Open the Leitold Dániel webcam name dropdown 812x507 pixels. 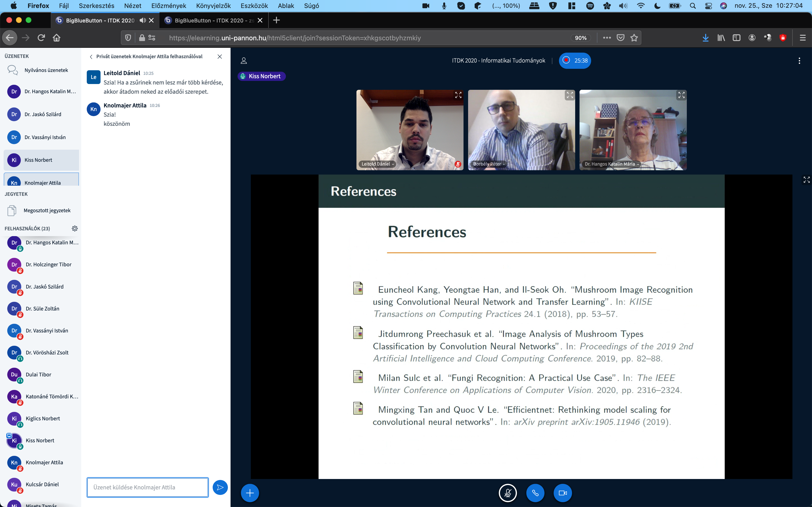[x=377, y=164]
